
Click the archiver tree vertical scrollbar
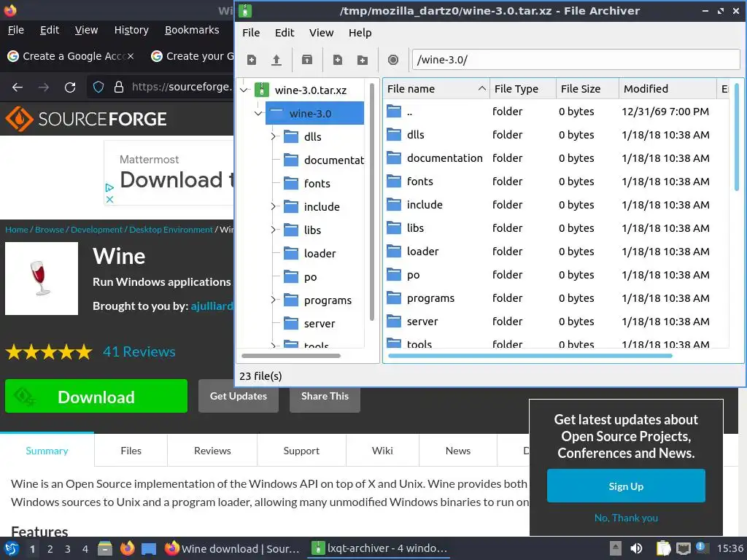point(371,202)
